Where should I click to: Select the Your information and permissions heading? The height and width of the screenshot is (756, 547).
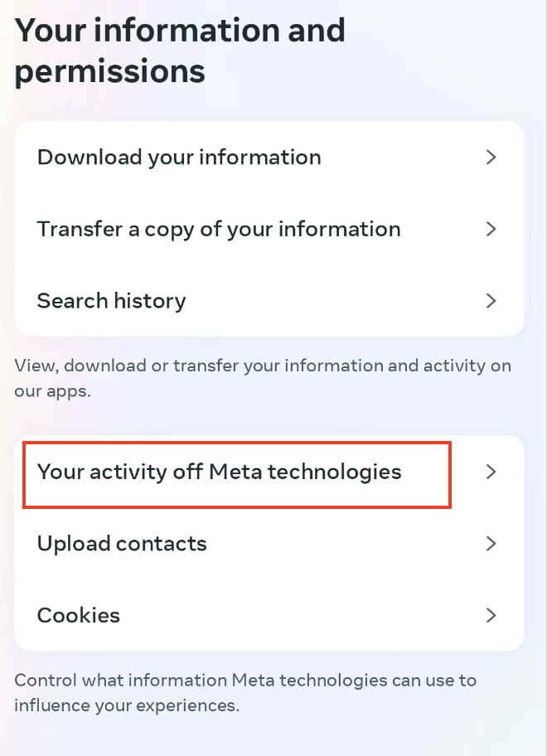(x=180, y=51)
